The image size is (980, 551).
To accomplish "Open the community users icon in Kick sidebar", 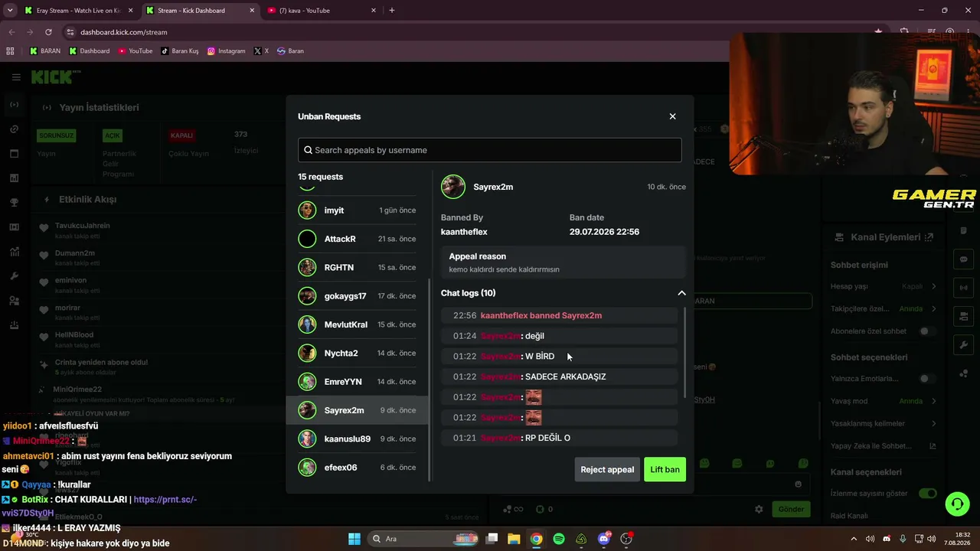I will pos(15,301).
